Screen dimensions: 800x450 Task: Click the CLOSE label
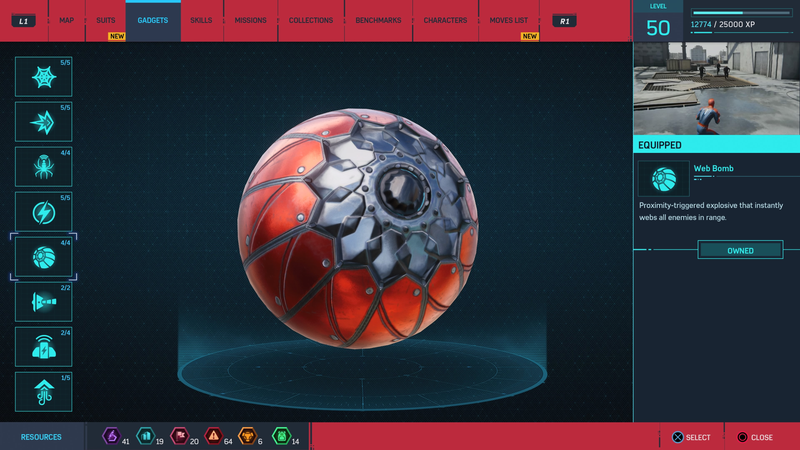[x=762, y=437]
